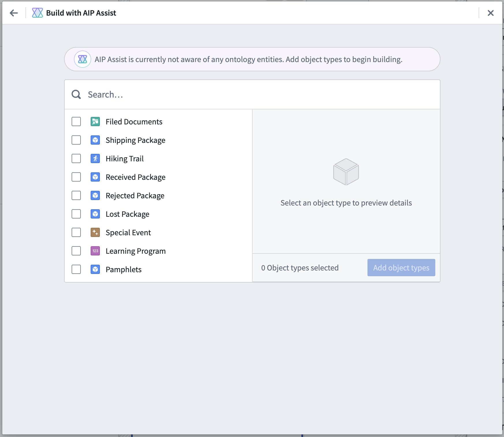Viewport: 504px width, 437px height.
Task: Focus the Search object types field
Action: coord(252,94)
